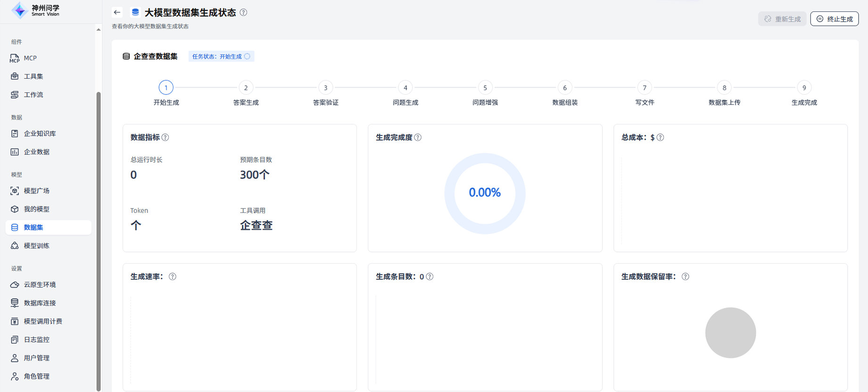Viewport: 868px width, 392px height.
Task: Click the 0.00% completion progress ring
Action: point(485,193)
